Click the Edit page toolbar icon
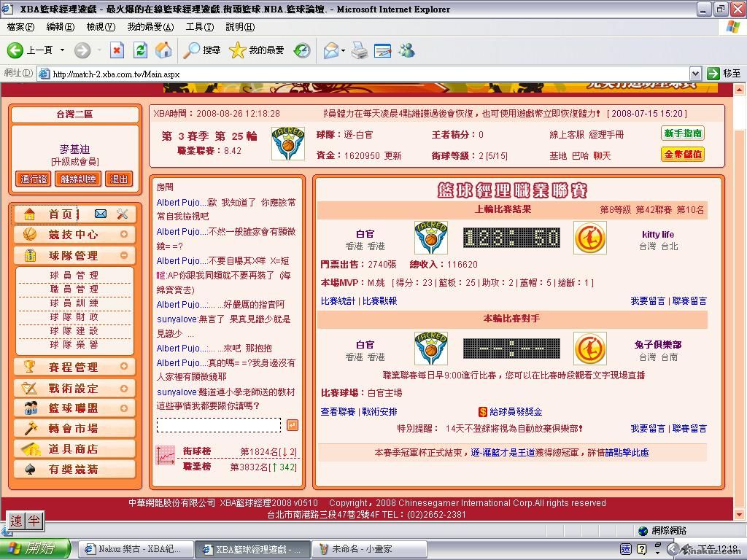The height and width of the screenshot is (560, 747). point(382,50)
